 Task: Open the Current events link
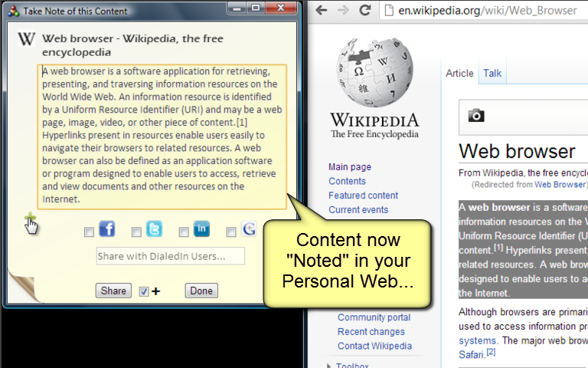[x=358, y=209]
